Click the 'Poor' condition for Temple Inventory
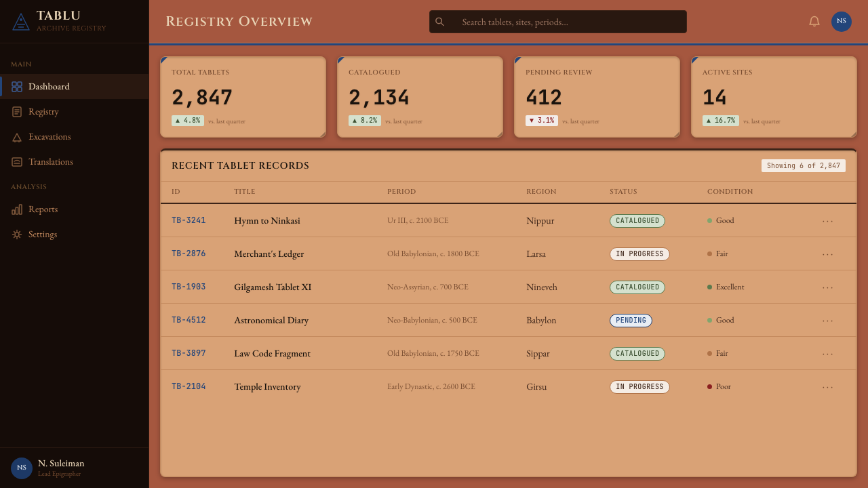 tap(719, 387)
